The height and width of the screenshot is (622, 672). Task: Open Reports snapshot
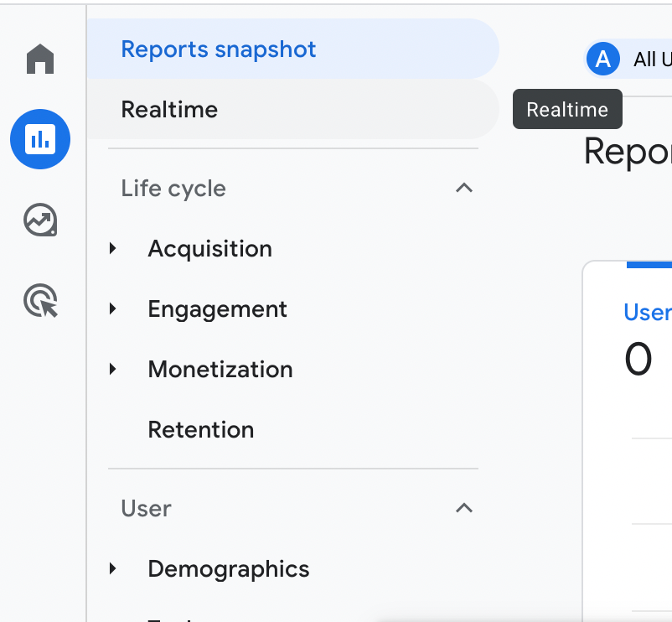(x=293, y=49)
